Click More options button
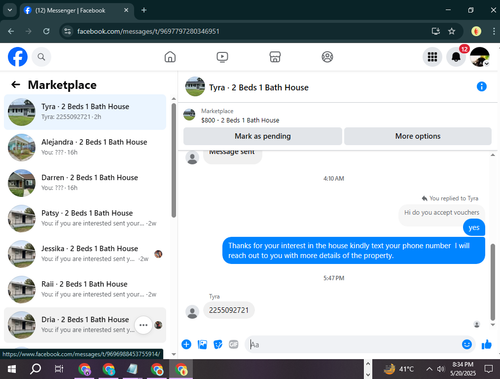The width and height of the screenshot is (500, 379). click(x=418, y=136)
